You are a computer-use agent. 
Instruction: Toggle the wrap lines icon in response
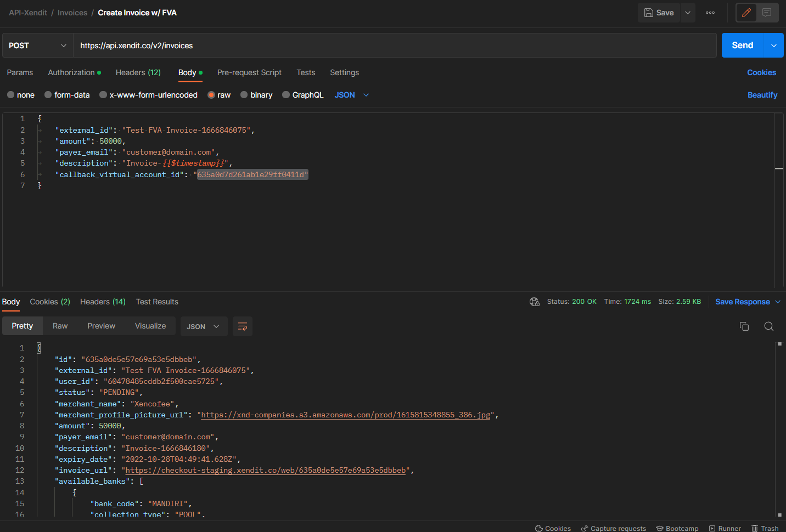(x=243, y=326)
